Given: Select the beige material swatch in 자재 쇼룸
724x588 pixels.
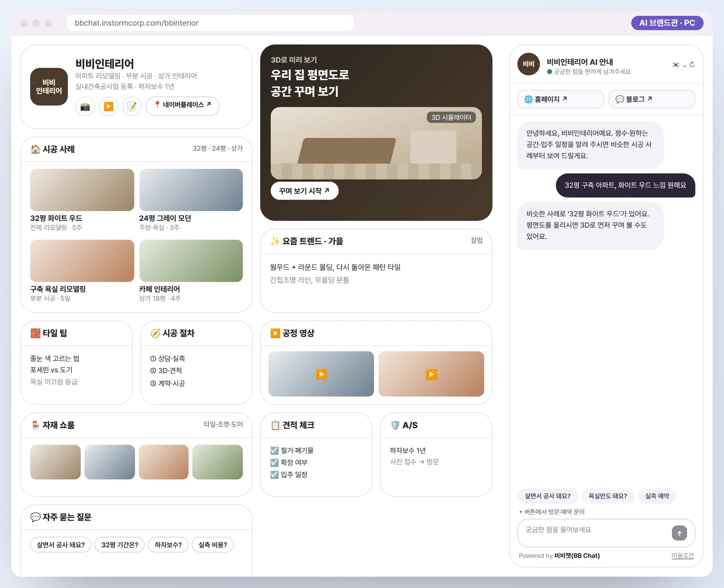Looking at the screenshot, I should point(55,462).
